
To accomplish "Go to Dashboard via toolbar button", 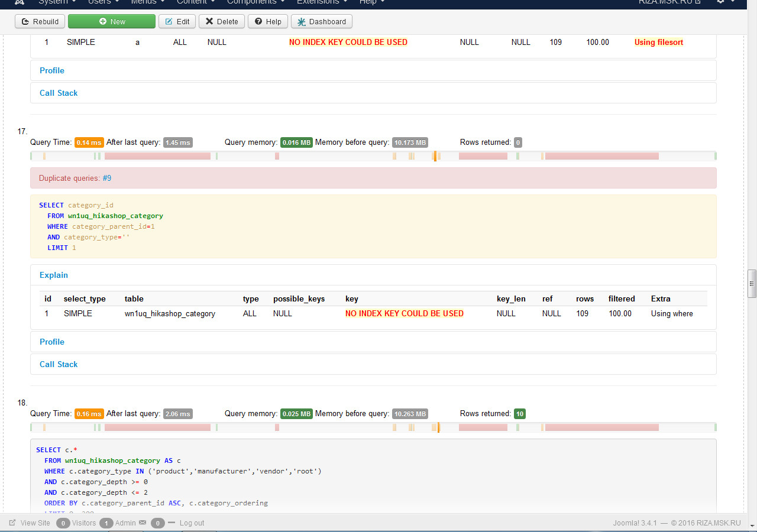I will 322,22.
